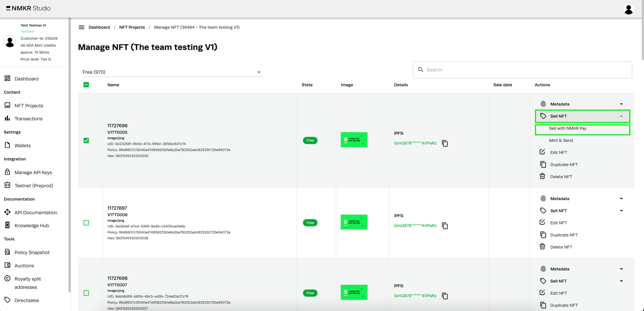Expand Metadata section for NFT 11727696

click(582, 104)
